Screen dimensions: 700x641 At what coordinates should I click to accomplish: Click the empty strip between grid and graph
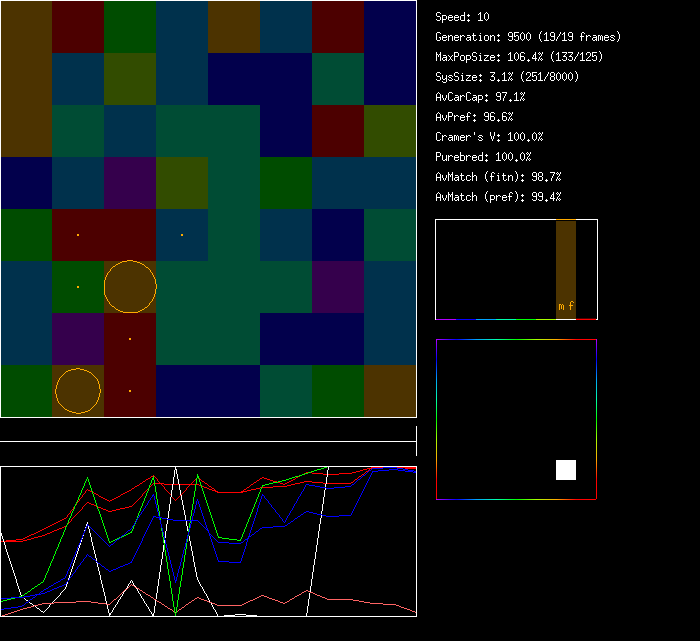coord(208,430)
